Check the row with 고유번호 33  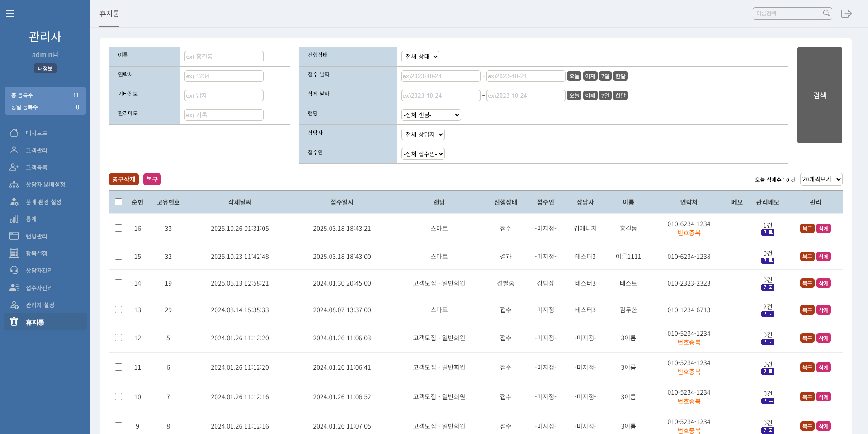pyautogui.click(x=118, y=228)
